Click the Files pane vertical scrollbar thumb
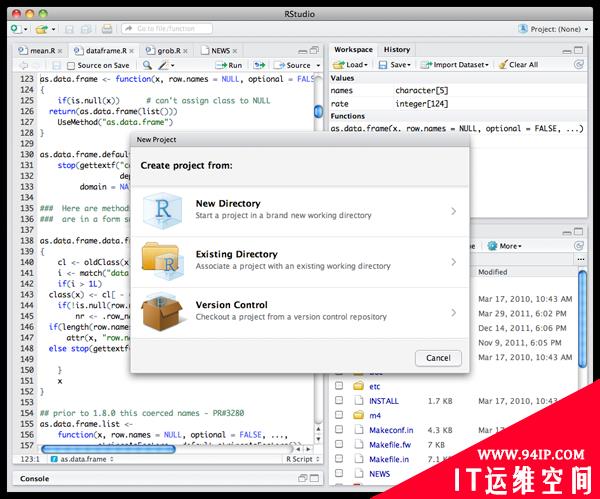 pyautogui.click(x=582, y=319)
